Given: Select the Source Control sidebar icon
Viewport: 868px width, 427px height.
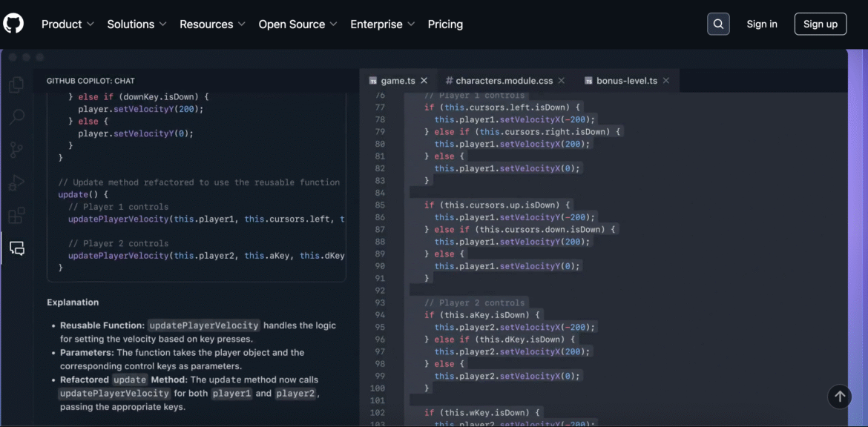Looking at the screenshot, I should point(16,150).
